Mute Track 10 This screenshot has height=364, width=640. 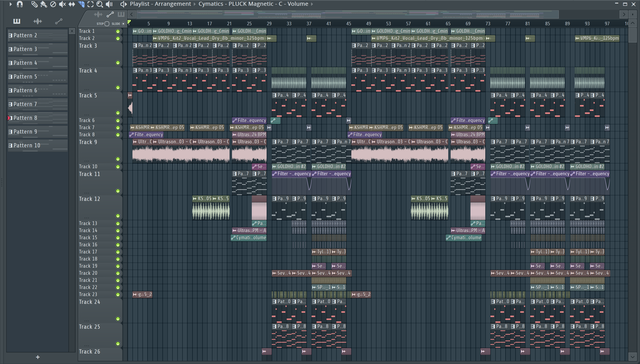(x=118, y=167)
